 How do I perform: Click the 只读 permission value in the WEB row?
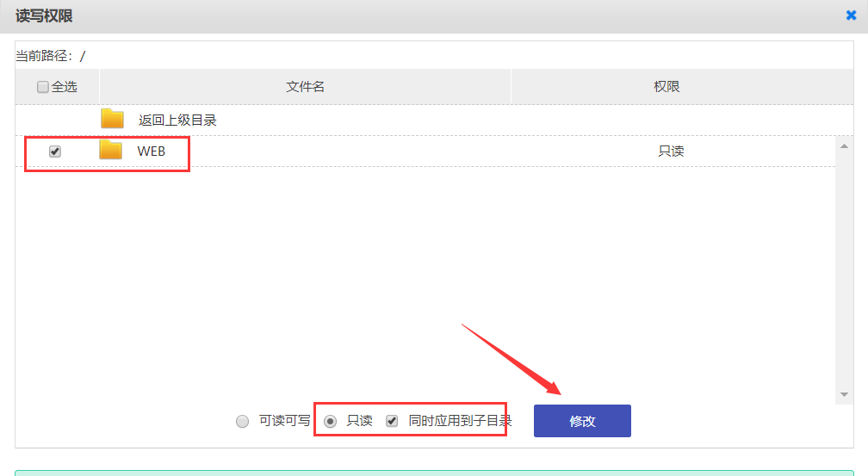tap(671, 151)
